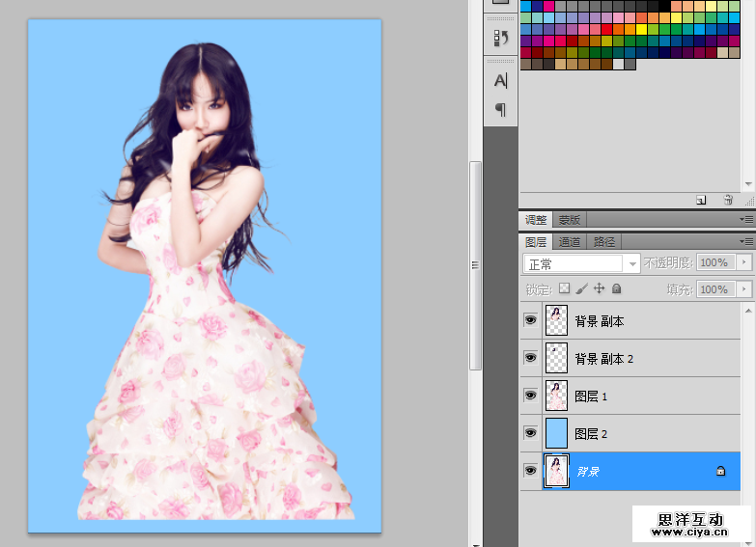The image size is (756, 547).
Task: Click the delete swatch trash icon
Action: 728,201
